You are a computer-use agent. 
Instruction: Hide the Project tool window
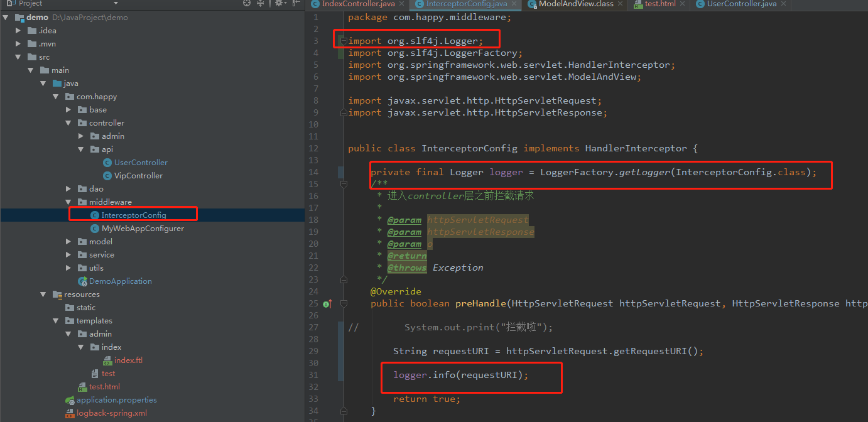pyautogui.click(x=295, y=3)
